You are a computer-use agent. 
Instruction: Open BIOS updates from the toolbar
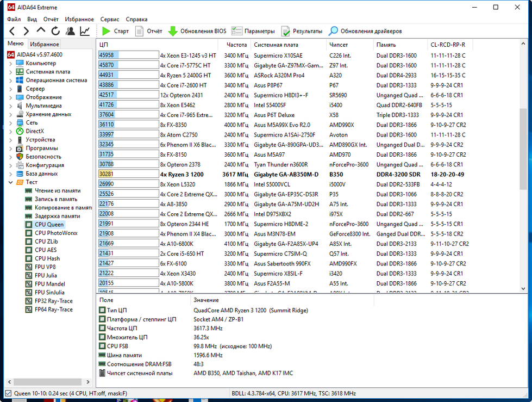pyautogui.click(x=197, y=31)
